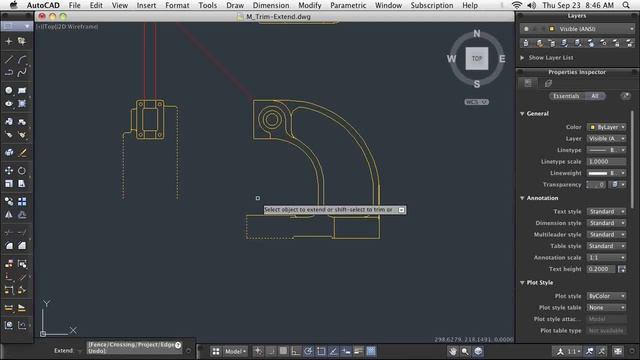Open the Dimension menu
The height and width of the screenshot is (360, 640).
[271, 5]
